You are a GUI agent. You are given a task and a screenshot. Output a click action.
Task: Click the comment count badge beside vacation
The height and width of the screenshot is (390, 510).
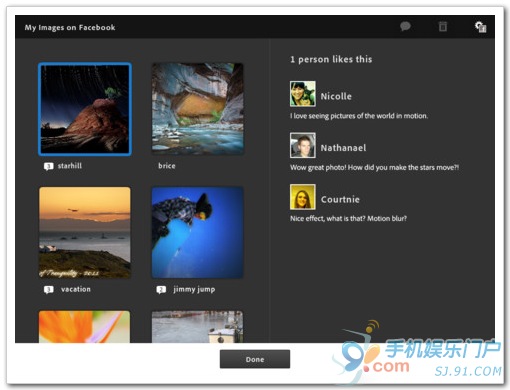49,290
